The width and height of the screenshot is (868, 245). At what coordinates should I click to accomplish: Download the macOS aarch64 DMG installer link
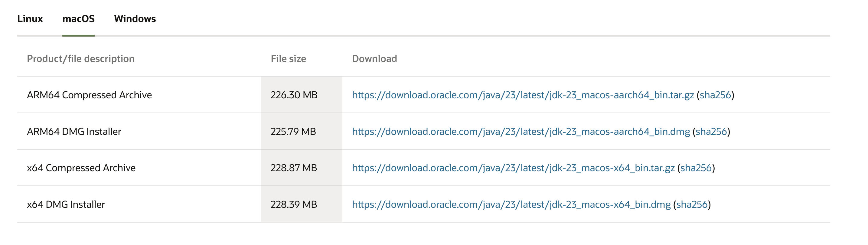coord(521,132)
